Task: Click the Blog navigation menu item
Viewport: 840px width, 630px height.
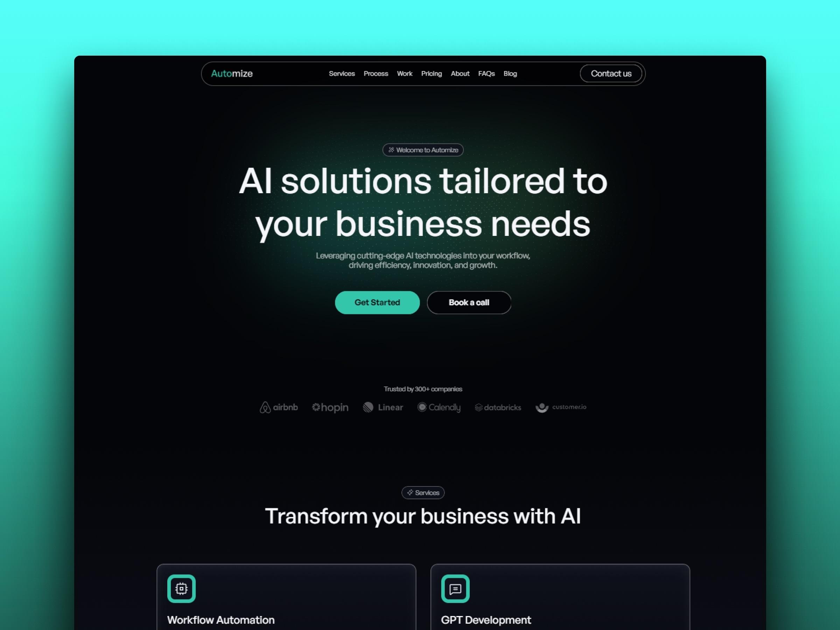Action: coord(510,73)
